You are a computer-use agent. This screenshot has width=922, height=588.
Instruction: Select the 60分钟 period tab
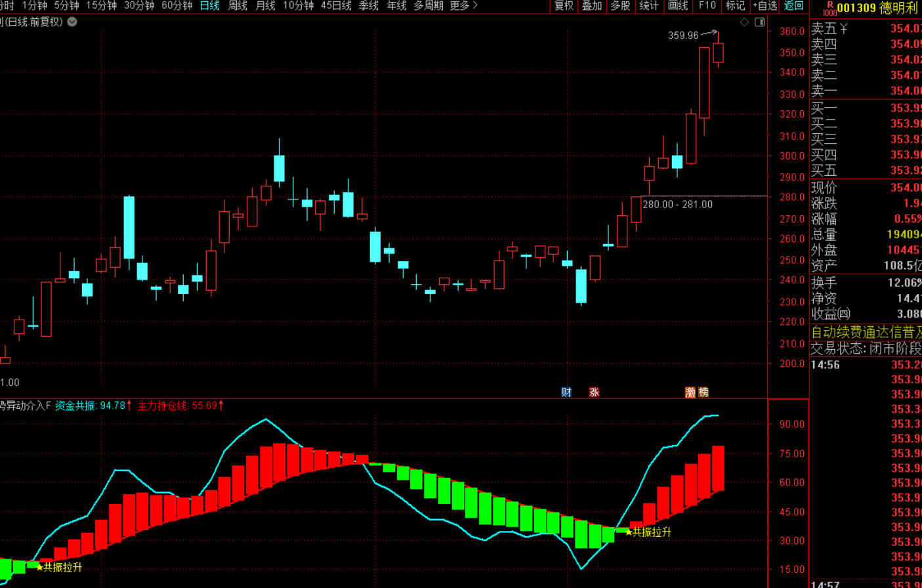[177, 6]
